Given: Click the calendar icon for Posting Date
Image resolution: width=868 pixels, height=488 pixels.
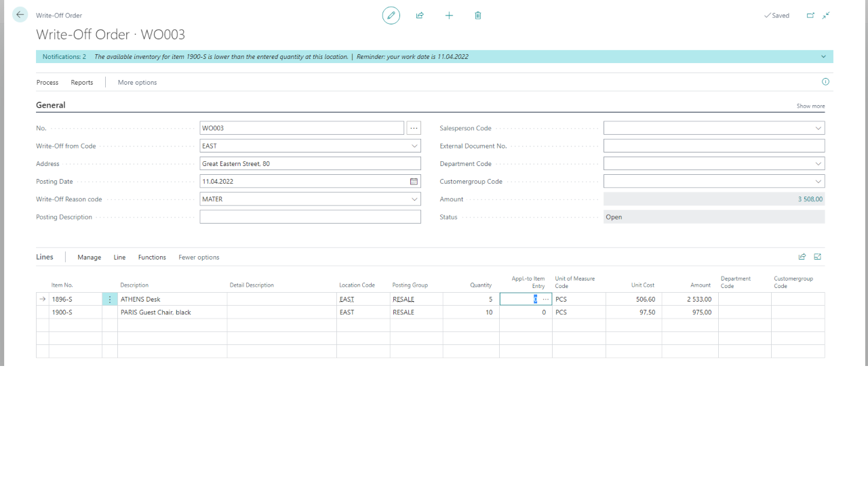Looking at the screenshot, I should pyautogui.click(x=414, y=182).
